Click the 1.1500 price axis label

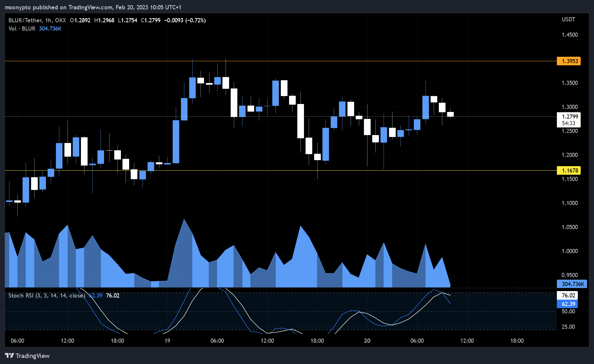570,179
